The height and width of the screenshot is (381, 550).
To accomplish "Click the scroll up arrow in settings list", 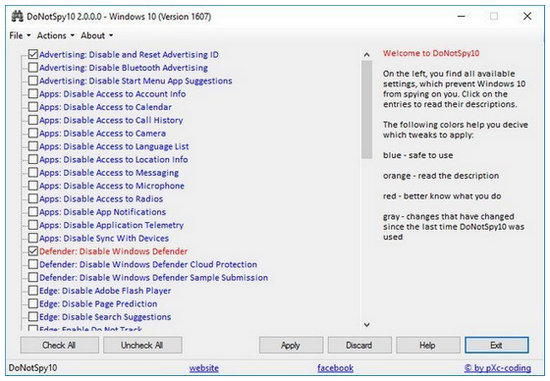I will pos(367,55).
